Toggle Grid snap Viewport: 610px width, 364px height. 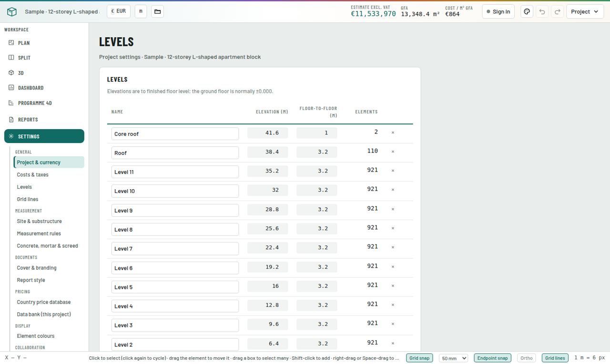(x=419, y=358)
